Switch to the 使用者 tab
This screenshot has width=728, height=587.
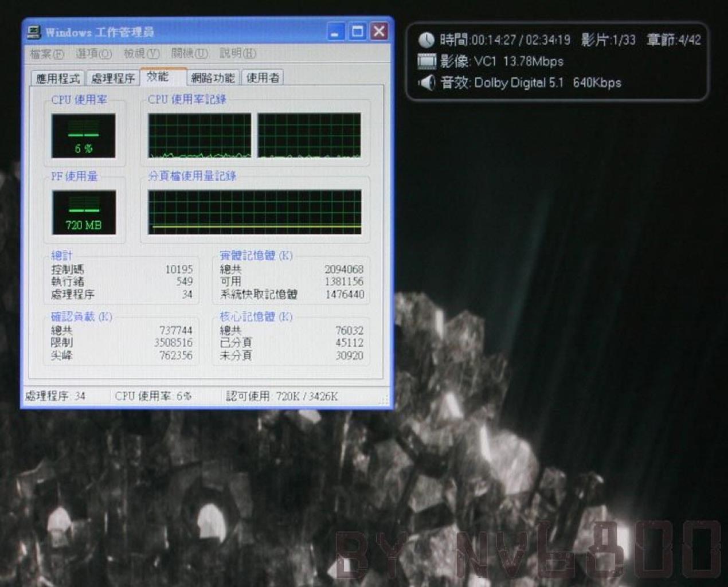click(263, 78)
